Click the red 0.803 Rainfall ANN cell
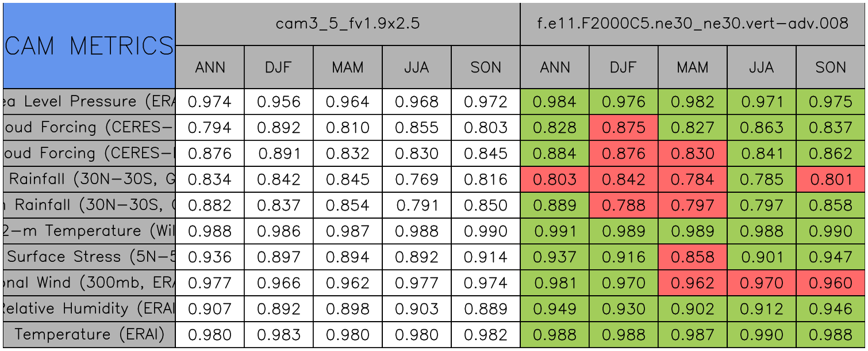This screenshot has height=351, width=868. [555, 180]
